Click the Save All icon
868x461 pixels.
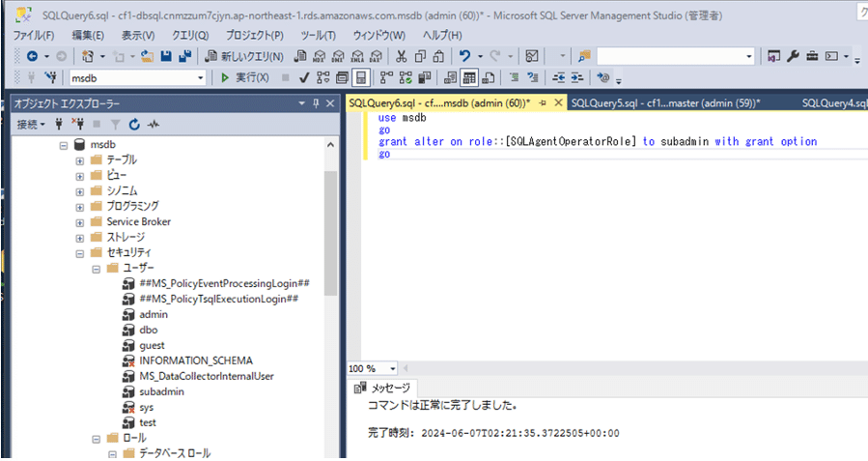(184, 56)
